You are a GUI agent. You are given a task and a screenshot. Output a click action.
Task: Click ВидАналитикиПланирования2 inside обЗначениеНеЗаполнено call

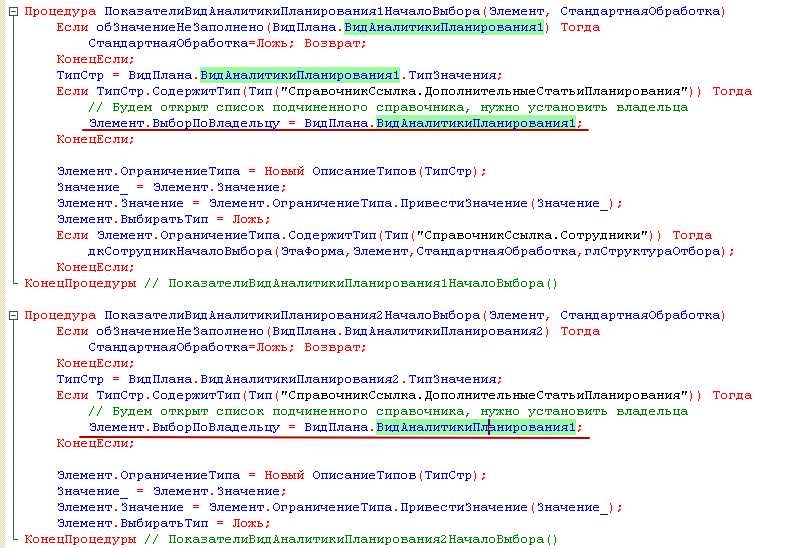tap(444, 332)
